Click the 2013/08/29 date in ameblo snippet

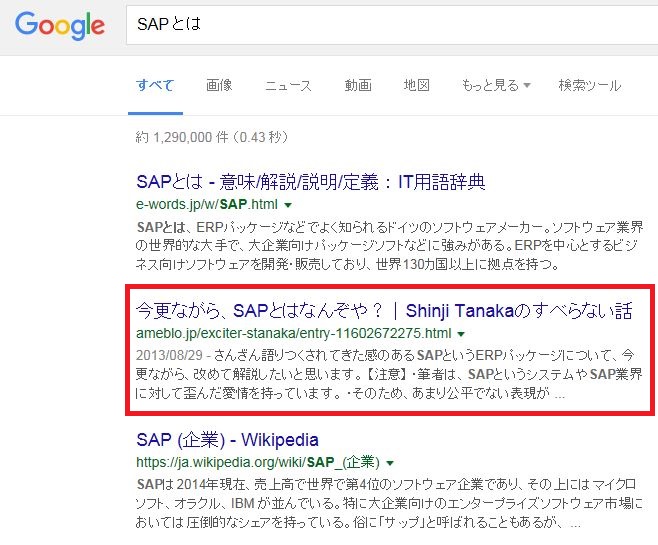170,356
